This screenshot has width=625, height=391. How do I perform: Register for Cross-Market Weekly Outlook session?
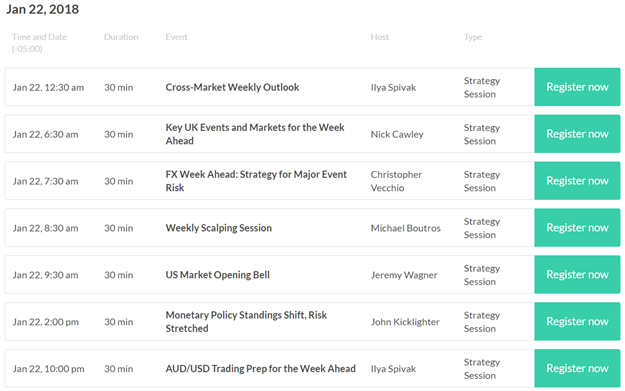tap(577, 87)
